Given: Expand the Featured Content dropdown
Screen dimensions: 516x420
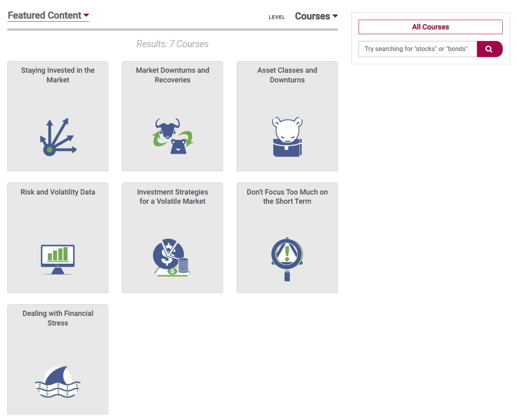Looking at the screenshot, I should (48, 15).
